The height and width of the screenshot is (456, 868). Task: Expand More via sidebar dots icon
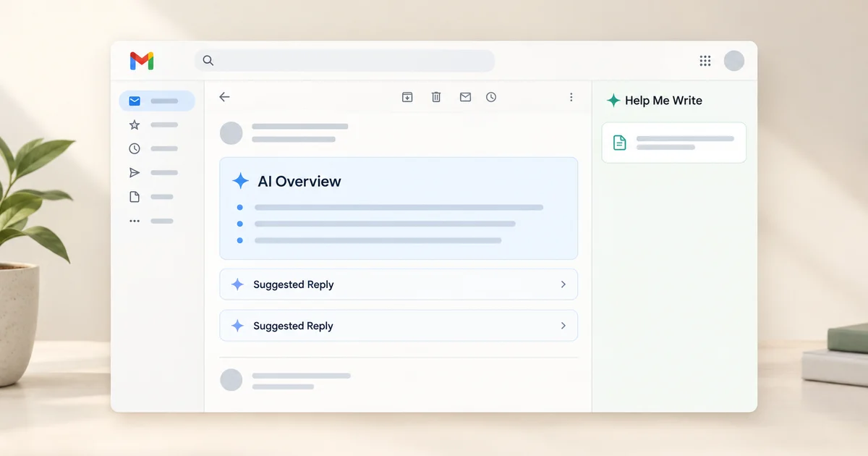[x=135, y=221]
